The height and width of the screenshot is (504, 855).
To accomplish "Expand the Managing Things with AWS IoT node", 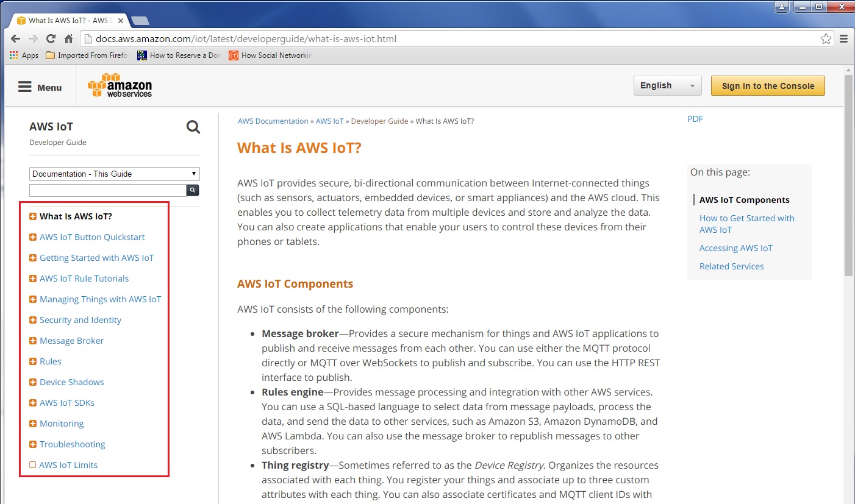I will (x=33, y=299).
